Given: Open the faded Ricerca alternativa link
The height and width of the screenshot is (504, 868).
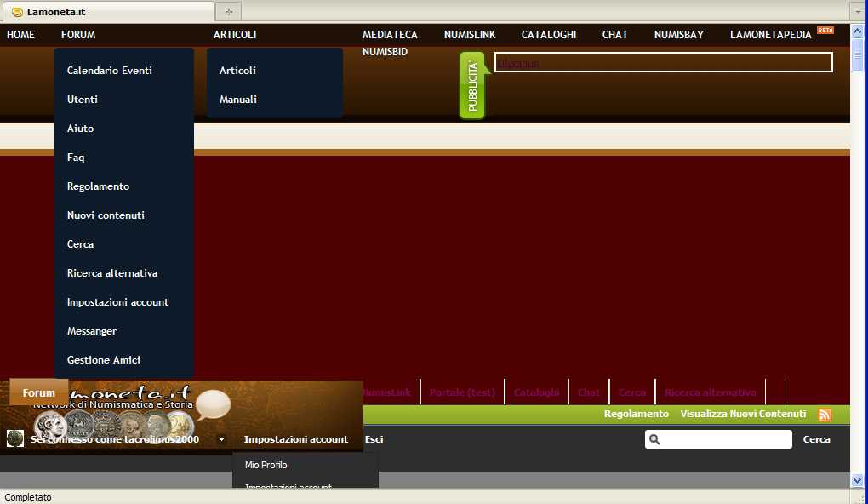Looking at the screenshot, I should [x=711, y=392].
